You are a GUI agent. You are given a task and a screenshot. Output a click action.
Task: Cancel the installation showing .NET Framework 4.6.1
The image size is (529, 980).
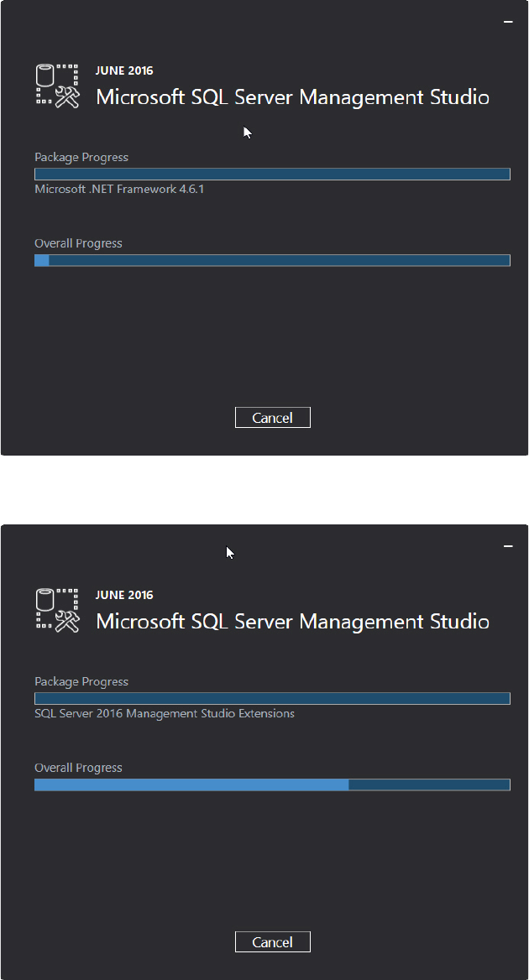point(272,418)
